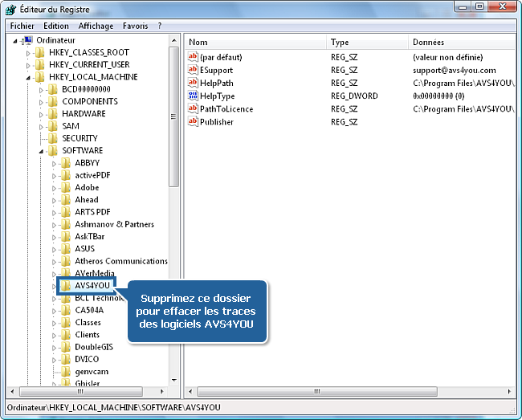Click the Ordinateur computer icon
This screenshot has height=420, width=522.
(x=27, y=40)
